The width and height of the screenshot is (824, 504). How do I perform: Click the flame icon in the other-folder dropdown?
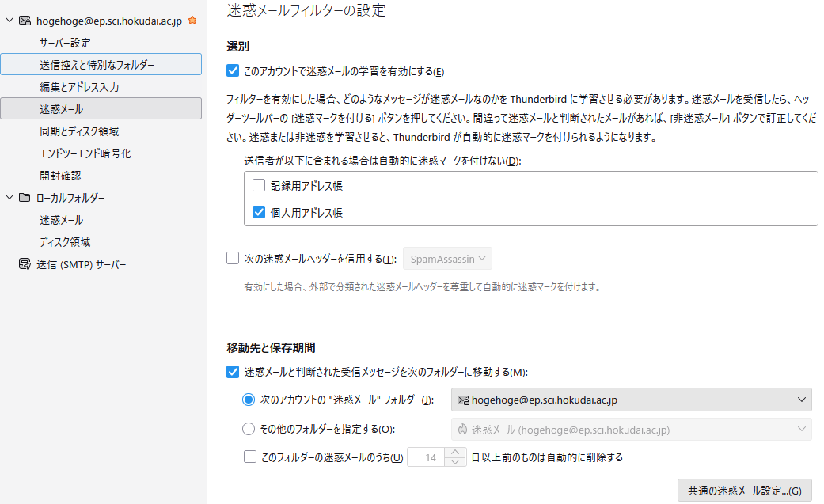pos(462,430)
